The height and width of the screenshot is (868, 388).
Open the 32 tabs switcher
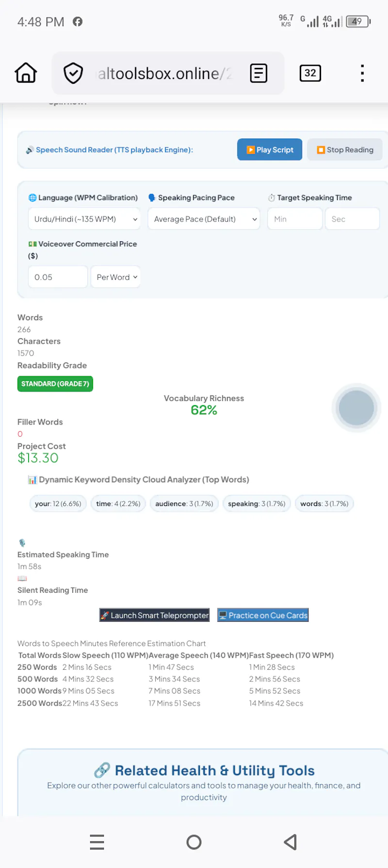click(x=310, y=73)
